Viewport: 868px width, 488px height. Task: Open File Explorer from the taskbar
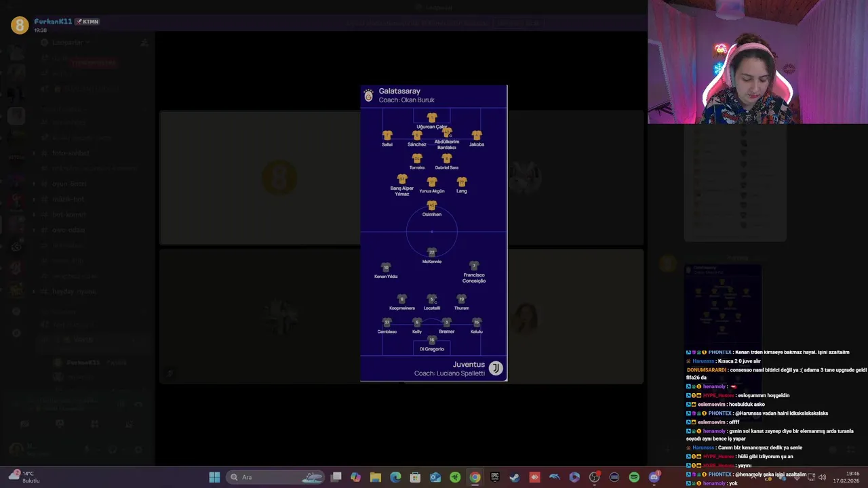coord(376,477)
